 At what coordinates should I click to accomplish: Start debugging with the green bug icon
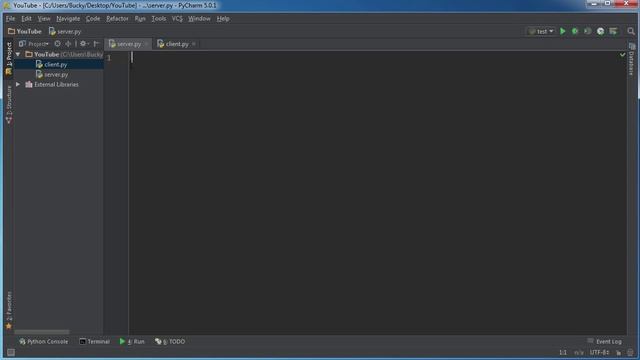pyautogui.click(x=575, y=31)
